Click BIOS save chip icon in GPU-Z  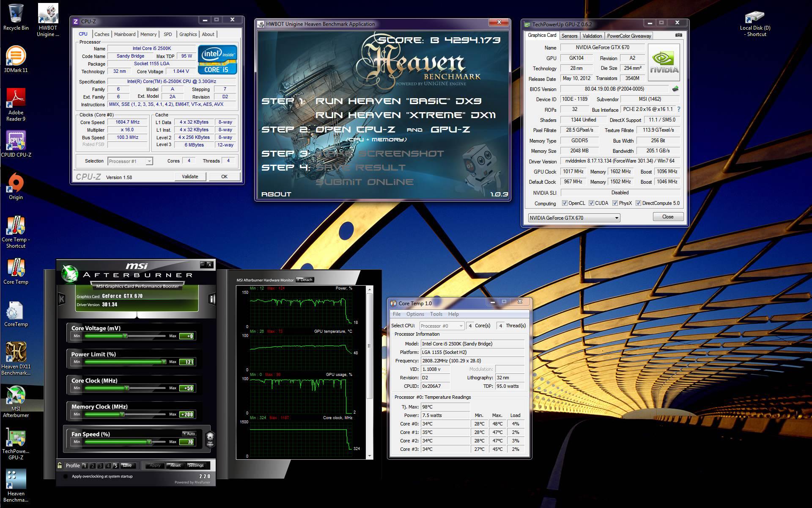pos(675,89)
